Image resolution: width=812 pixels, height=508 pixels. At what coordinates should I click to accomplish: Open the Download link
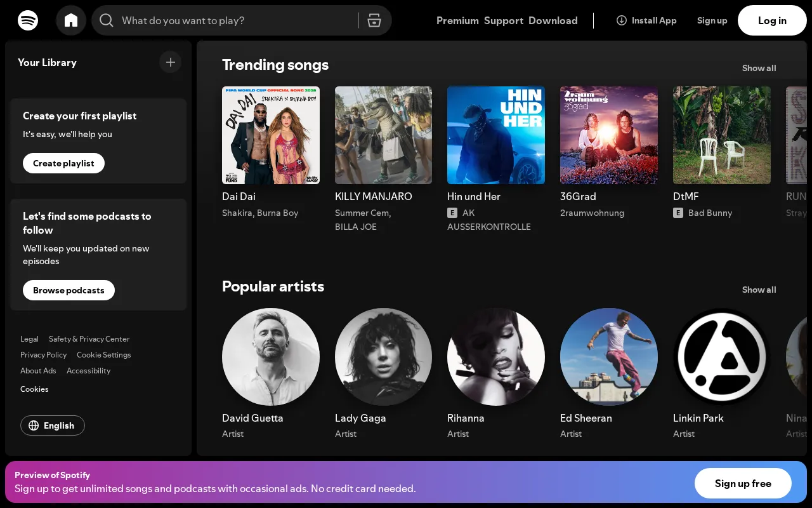coord(553,20)
